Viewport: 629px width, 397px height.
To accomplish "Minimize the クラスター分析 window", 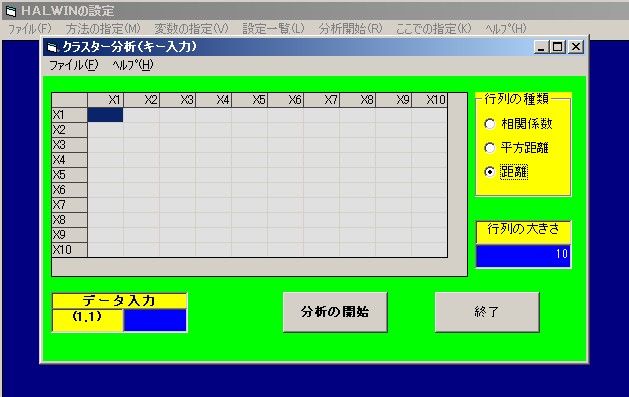I will 541,47.
